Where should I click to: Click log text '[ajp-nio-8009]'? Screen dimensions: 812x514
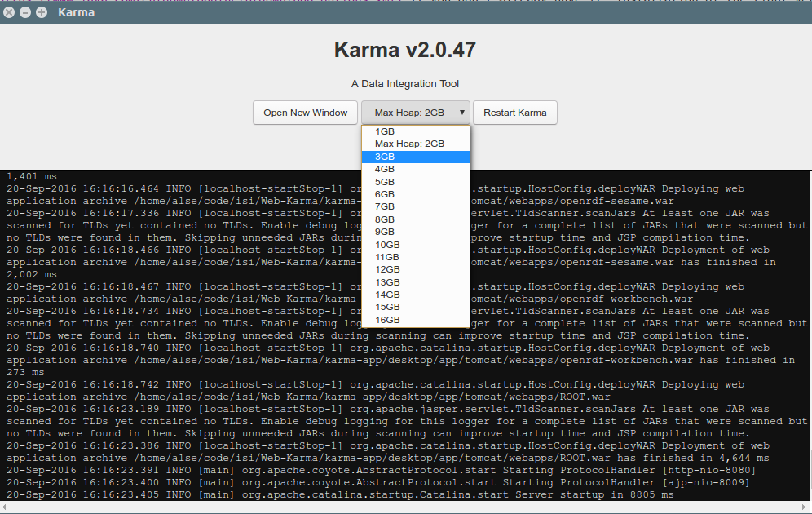pyautogui.click(x=706, y=482)
